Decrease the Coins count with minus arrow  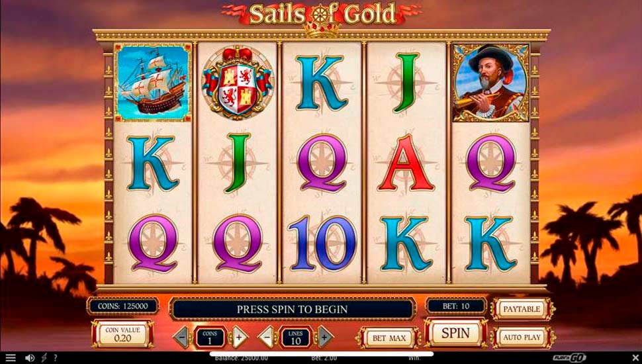pyautogui.click(x=181, y=337)
